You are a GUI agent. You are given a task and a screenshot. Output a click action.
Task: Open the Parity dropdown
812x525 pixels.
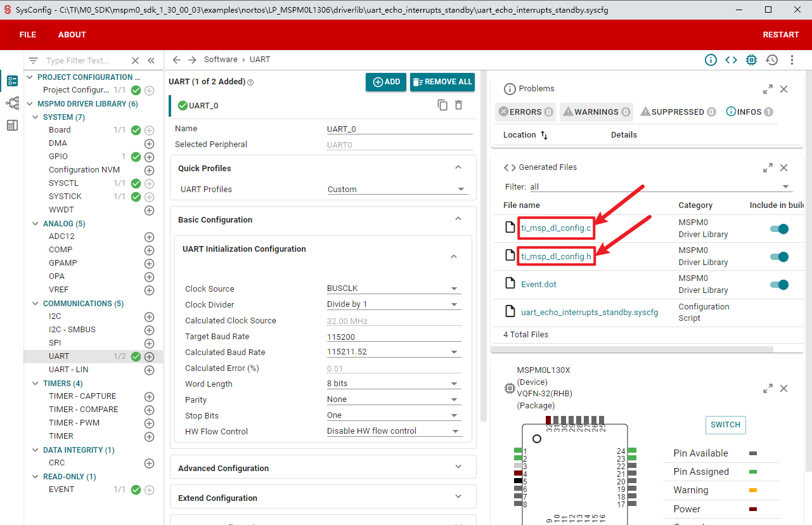coord(393,399)
